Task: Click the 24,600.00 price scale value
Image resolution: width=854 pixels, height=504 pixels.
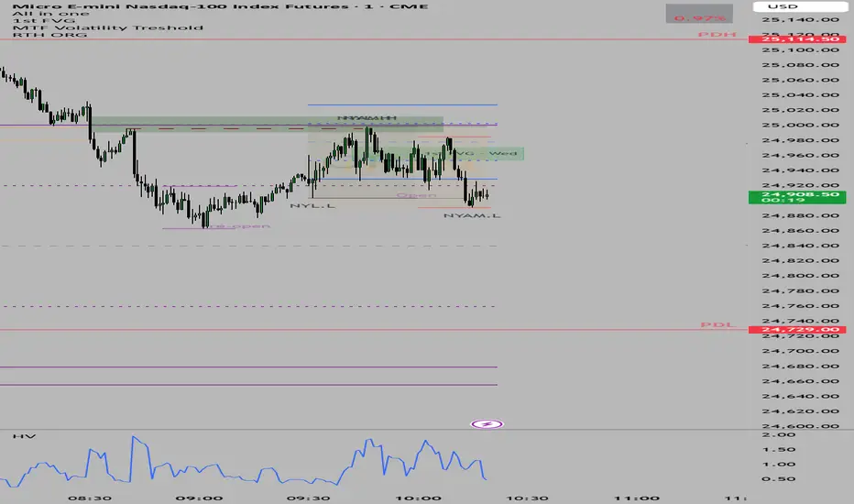Action: pyautogui.click(x=800, y=426)
